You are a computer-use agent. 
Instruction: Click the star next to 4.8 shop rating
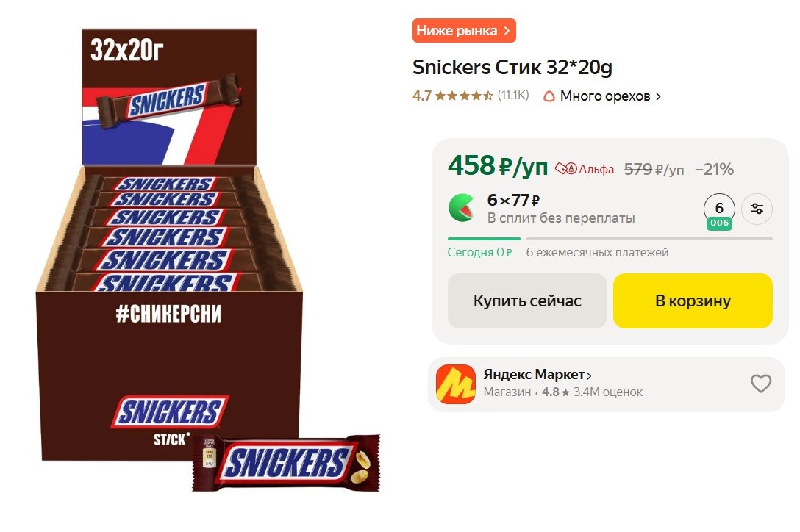[565, 392]
